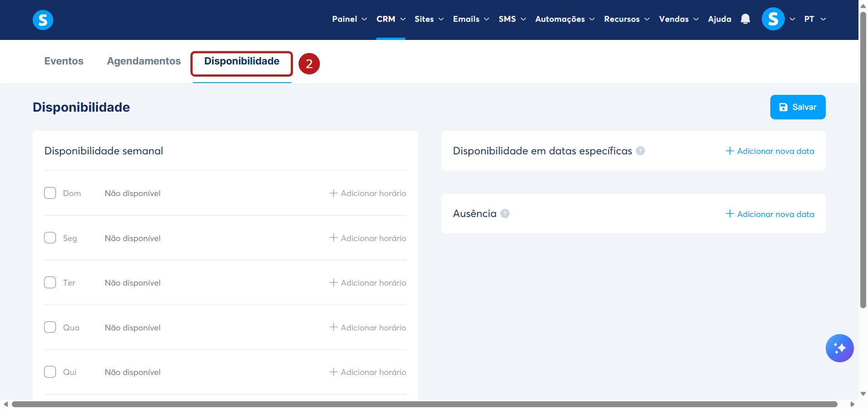Screen dimensions: 868x409
Task: Check the Seg day checkbox
Action: pos(50,238)
